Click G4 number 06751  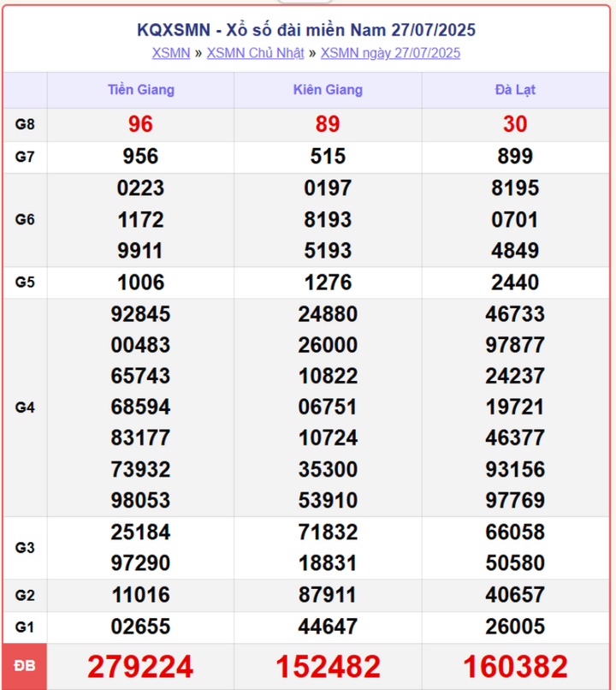[x=328, y=407]
